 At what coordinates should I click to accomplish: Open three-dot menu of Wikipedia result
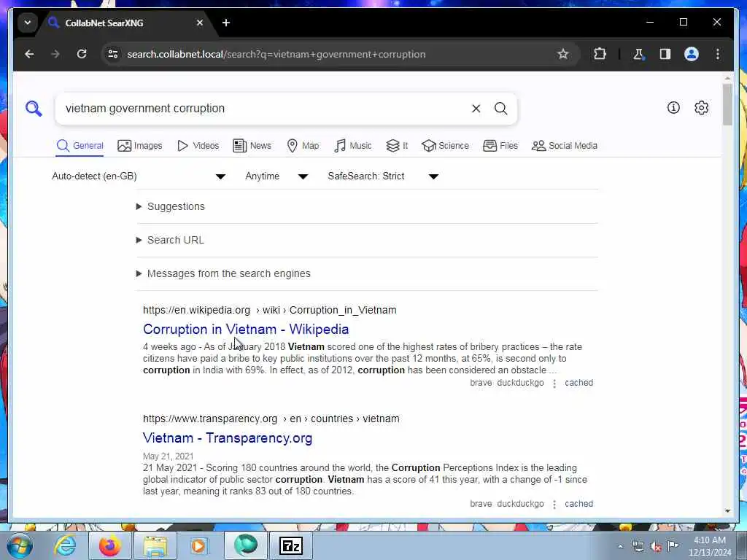pyautogui.click(x=554, y=384)
